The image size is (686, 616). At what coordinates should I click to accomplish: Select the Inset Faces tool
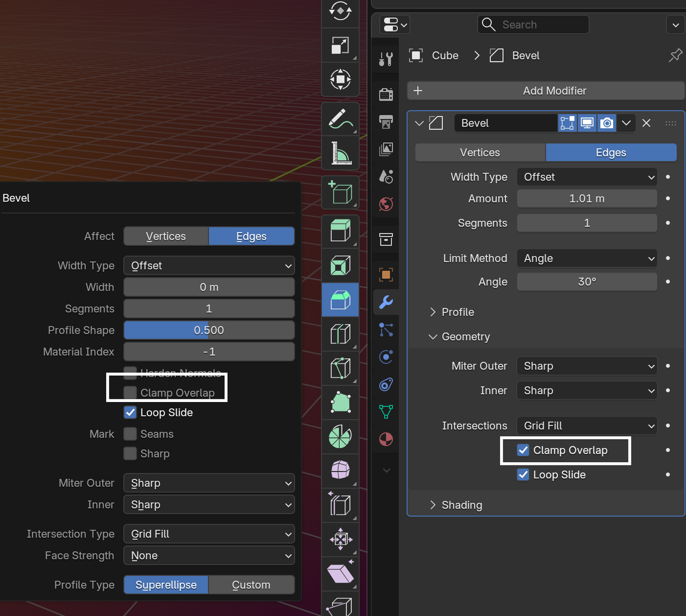(340, 265)
